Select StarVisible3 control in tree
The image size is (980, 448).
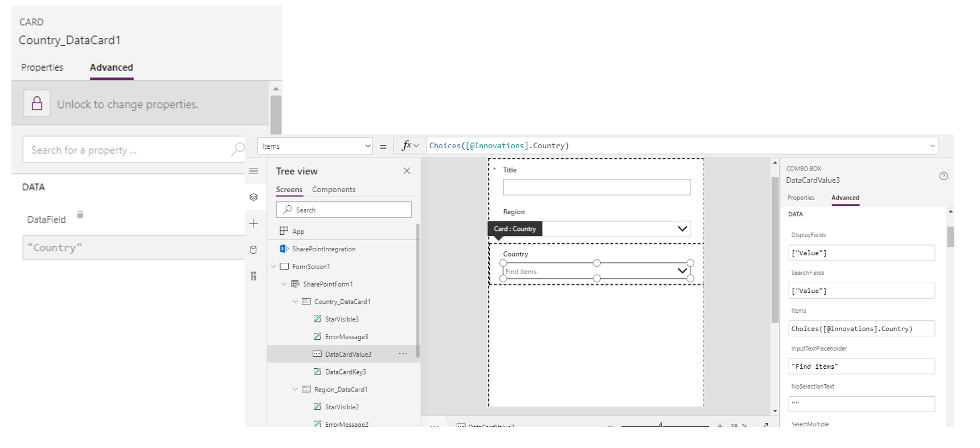click(342, 319)
